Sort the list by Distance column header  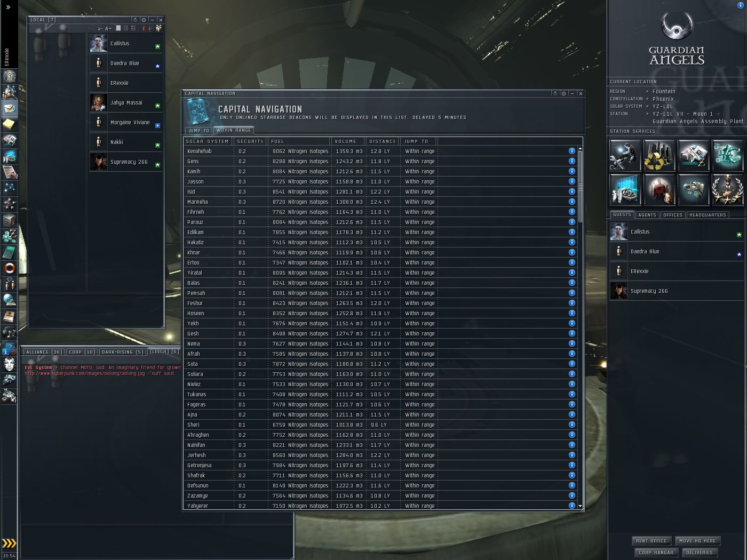click(x=383, y=141)
